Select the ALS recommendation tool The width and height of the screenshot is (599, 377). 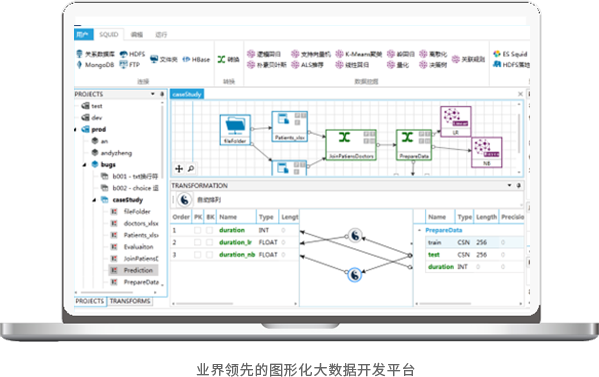(308, 65)
